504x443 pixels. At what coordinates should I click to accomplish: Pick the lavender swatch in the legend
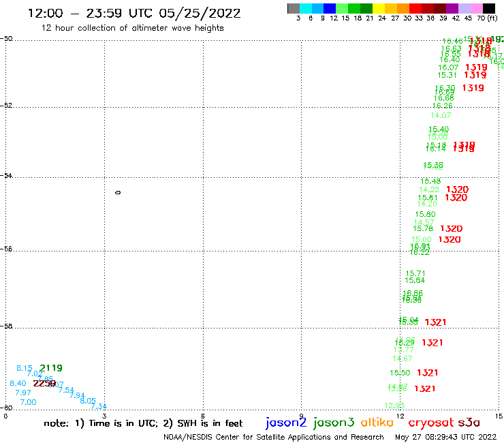click(464, 8)
